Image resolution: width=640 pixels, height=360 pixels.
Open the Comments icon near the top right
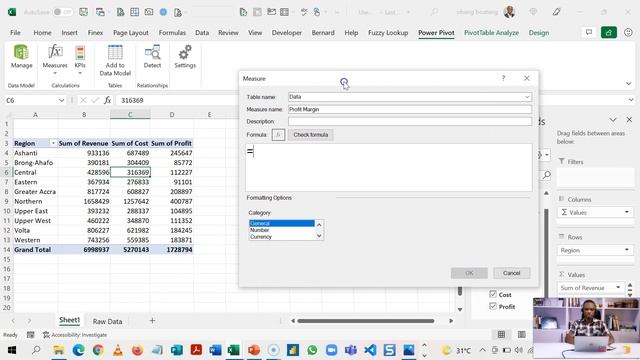coord(589,33)
